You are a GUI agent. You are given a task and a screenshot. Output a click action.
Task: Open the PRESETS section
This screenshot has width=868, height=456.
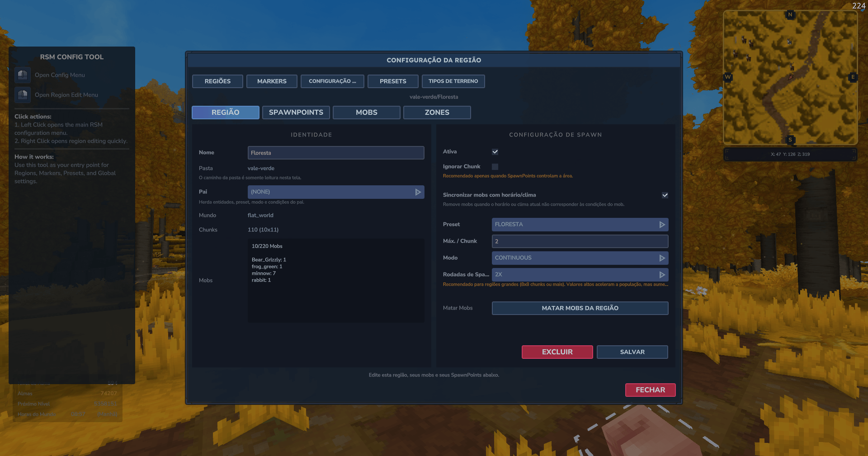[393, 81]
